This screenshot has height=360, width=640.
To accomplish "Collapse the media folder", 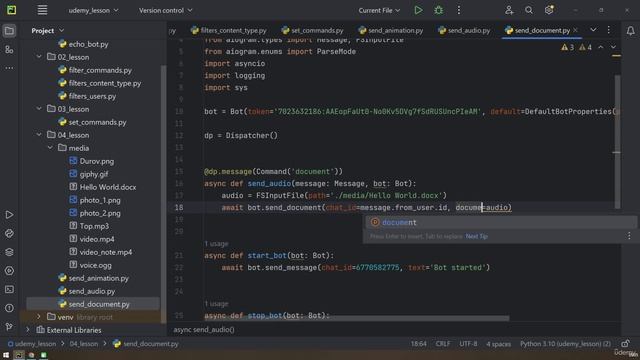I will click(x=50, y=148).
